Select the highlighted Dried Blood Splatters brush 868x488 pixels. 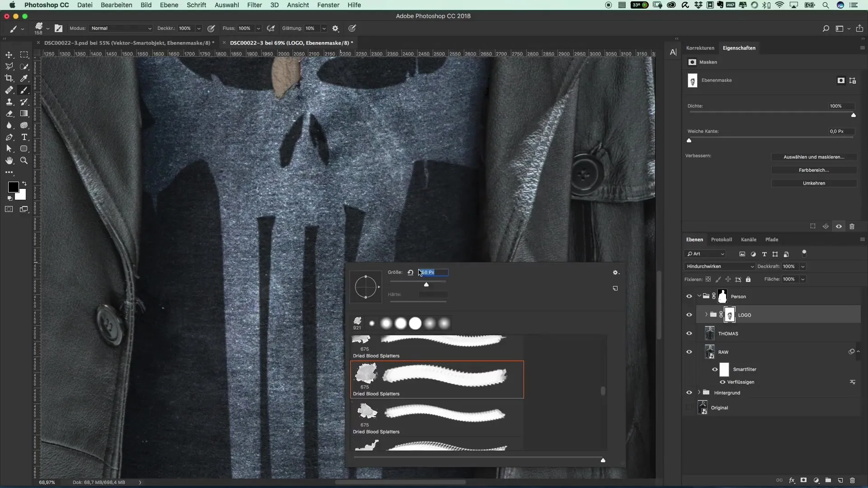tap(437, 380)
